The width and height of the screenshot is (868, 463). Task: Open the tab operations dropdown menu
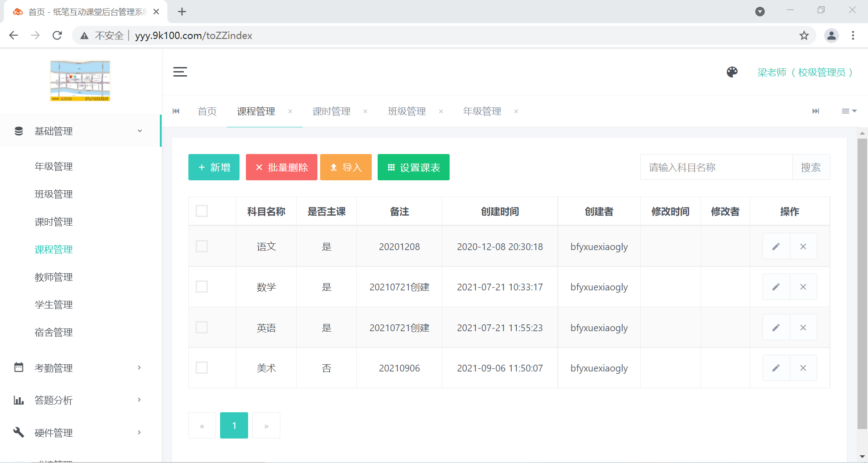(849, 111)
